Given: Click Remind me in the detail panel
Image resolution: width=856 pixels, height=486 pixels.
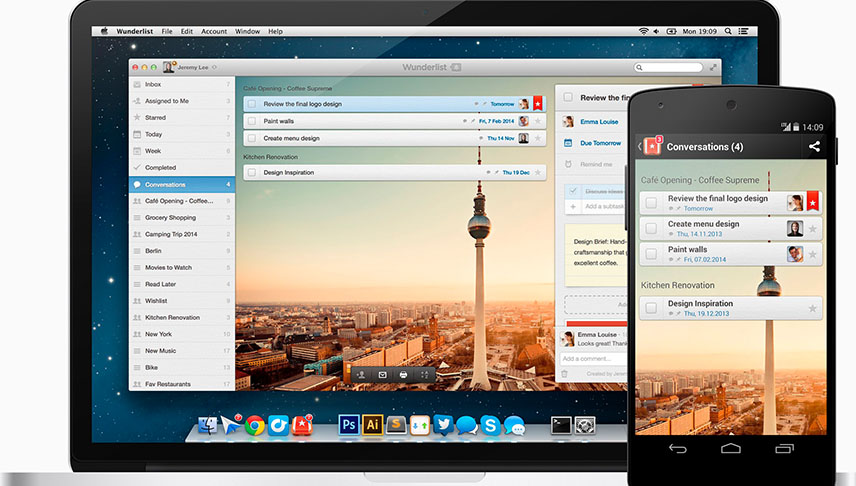Looking at the screenshot, I should click(596, 164).
